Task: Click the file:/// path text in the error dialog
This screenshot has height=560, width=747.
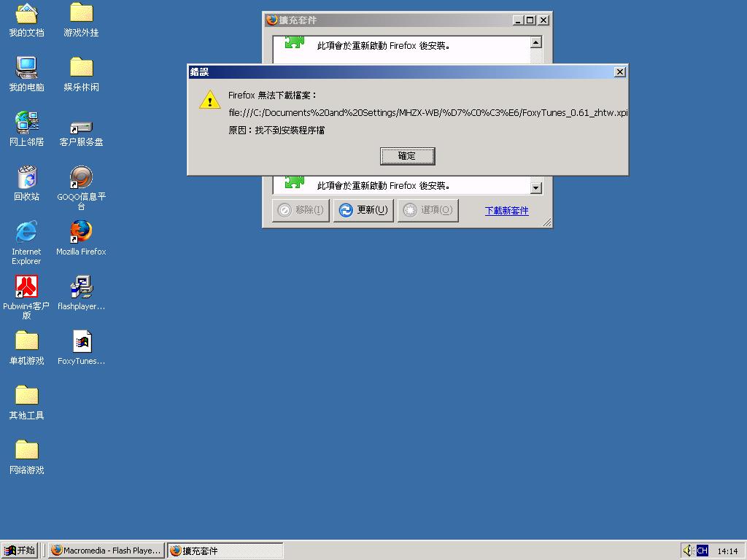Action: (427, 113)
